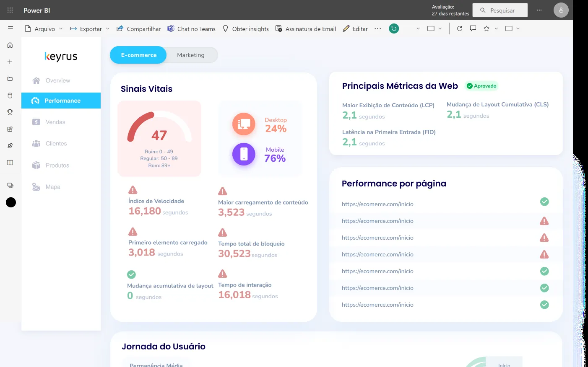
Task: Open Apps icon in the left rail
Action: 10,129
